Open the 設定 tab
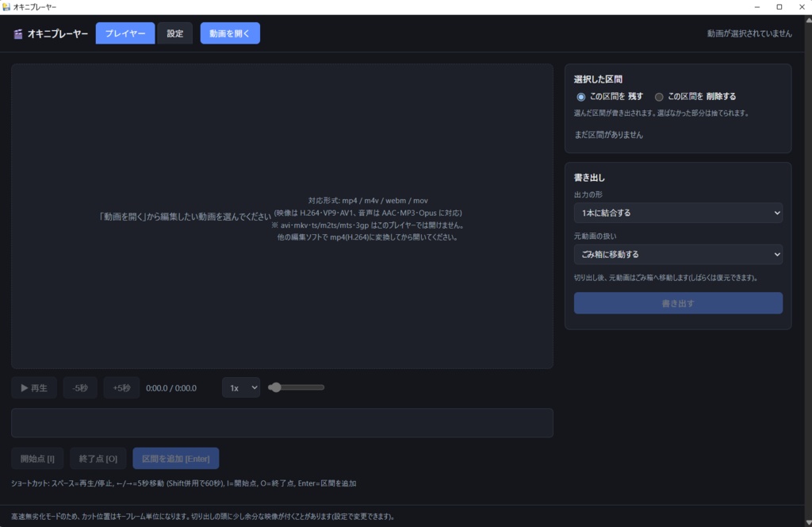812x527 pixels. [175, 33]
